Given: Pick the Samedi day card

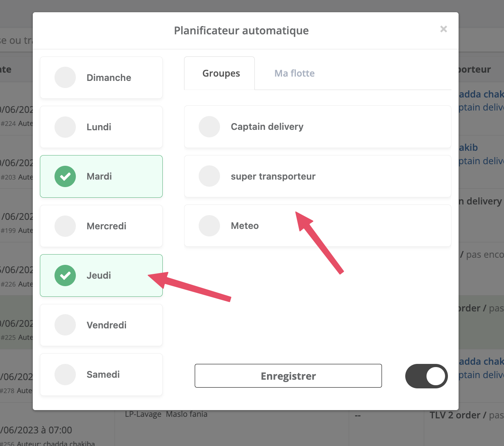Looking at the screenshot, I should pos(101,375).
